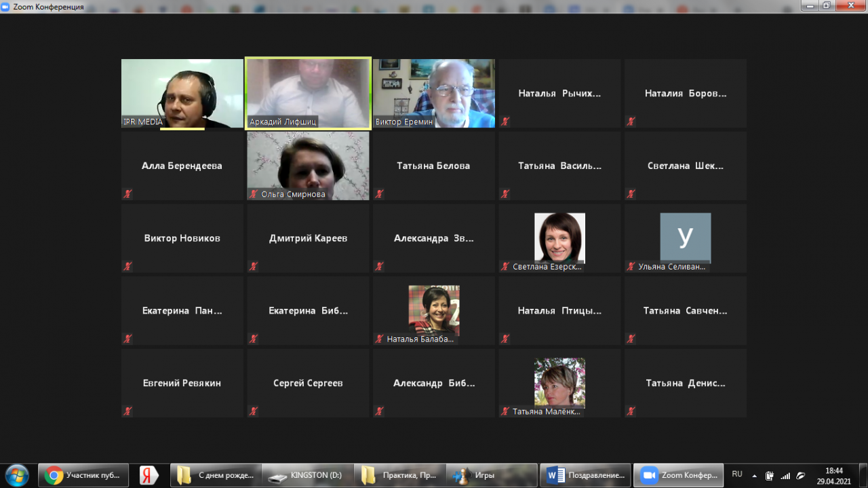Click muted mic icon on Дмитрий Кареев tile
The height and width of the screenshot is (488, 868).
(254, 266)
